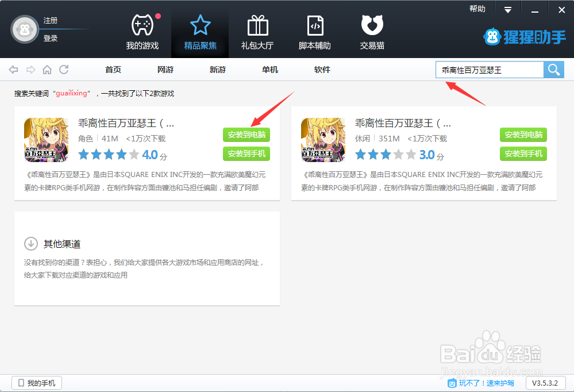574x392 pixels.
Task: Select the 精品聚焦 star icon
Action: pos(201,25)
